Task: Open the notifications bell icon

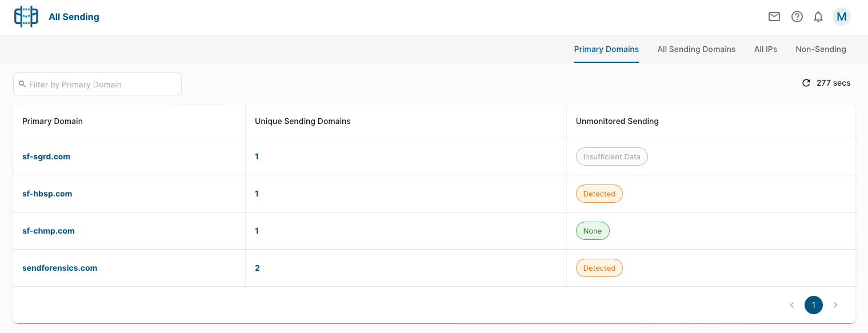Action: [818, 17]
